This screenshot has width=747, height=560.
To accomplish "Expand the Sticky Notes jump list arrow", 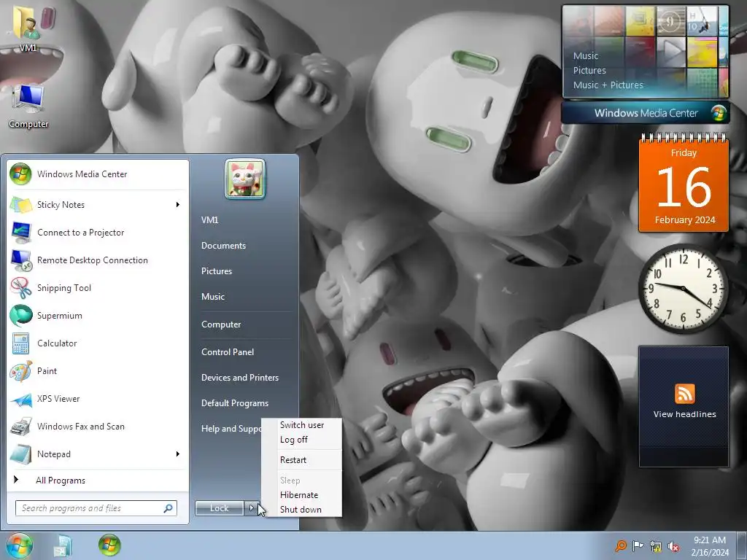I will 178,205.
